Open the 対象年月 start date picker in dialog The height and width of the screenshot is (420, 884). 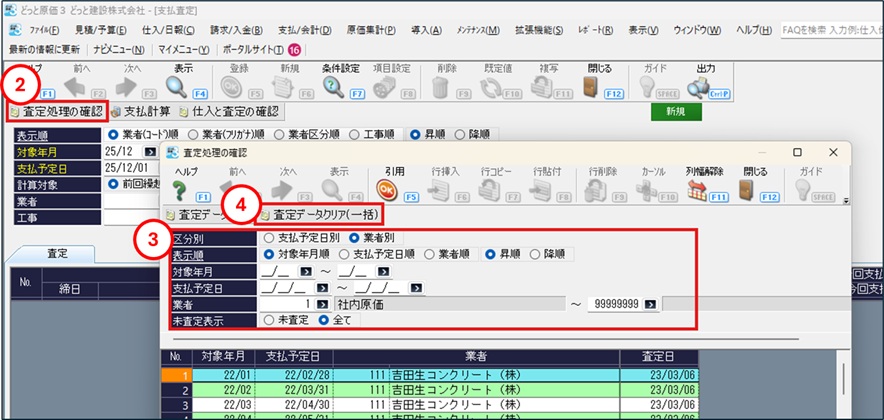[x=306, y=271]
